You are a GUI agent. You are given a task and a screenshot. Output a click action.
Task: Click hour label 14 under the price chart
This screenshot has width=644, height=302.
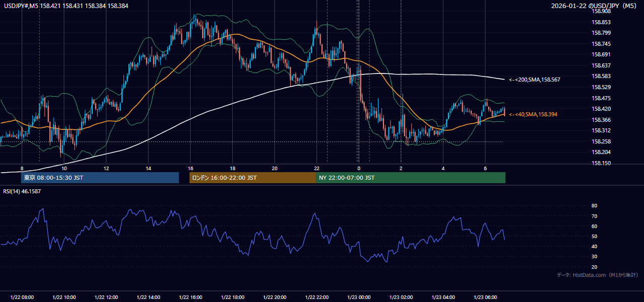click(x=148, y=168)
